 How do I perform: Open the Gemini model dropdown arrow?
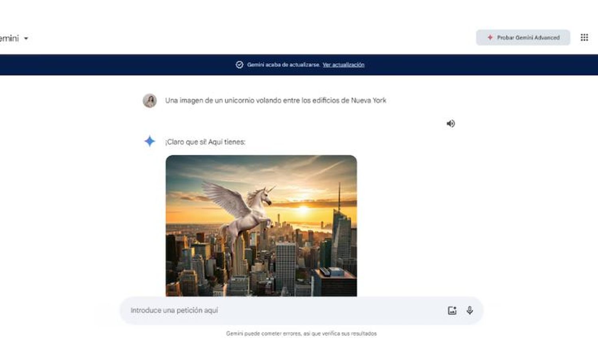26,39
